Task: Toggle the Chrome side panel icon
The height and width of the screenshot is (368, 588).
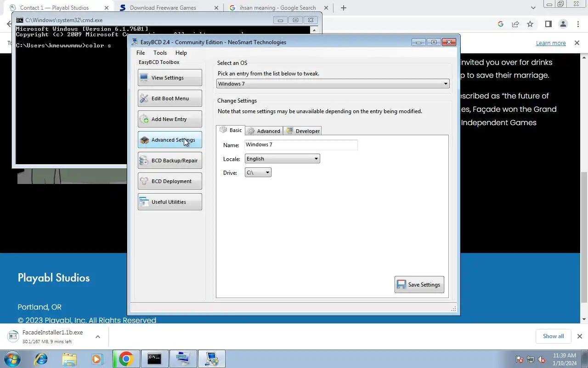Action: [x=548, y=24]
